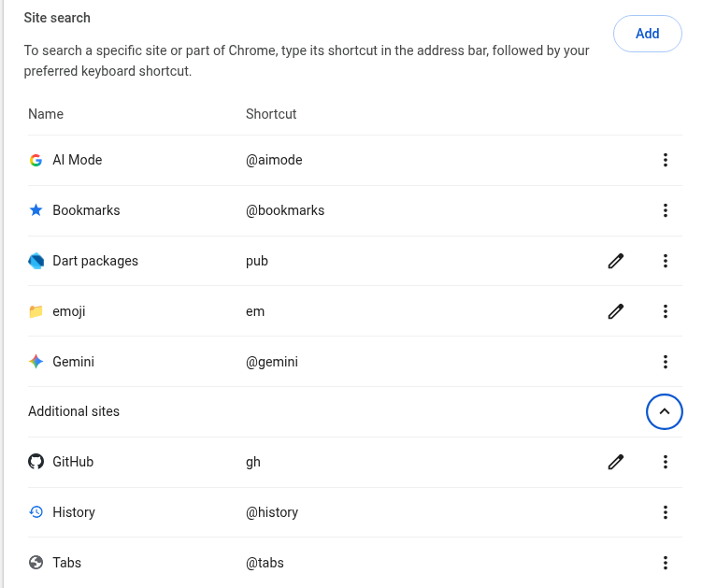Edit the GitHub site search entry

coord(616,462)
